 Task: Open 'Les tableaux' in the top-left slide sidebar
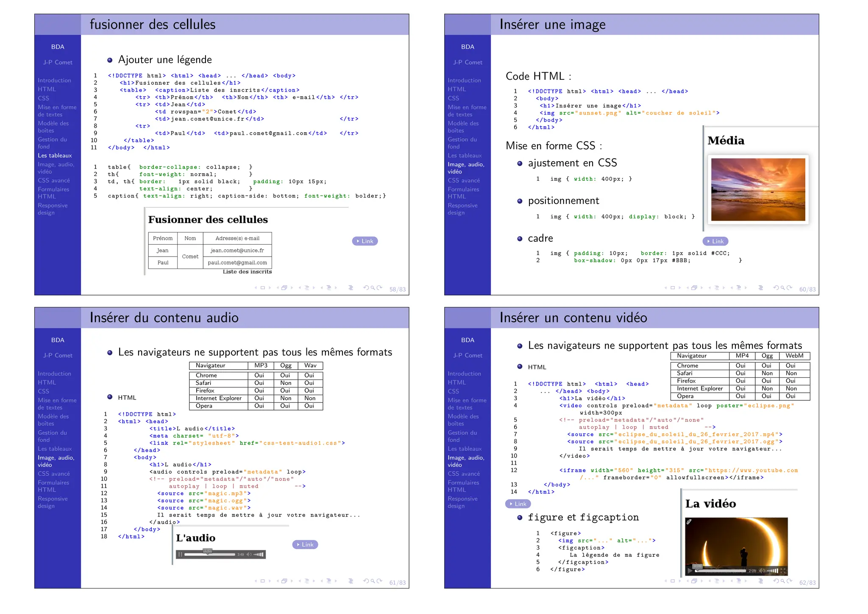tap(55, 156)
